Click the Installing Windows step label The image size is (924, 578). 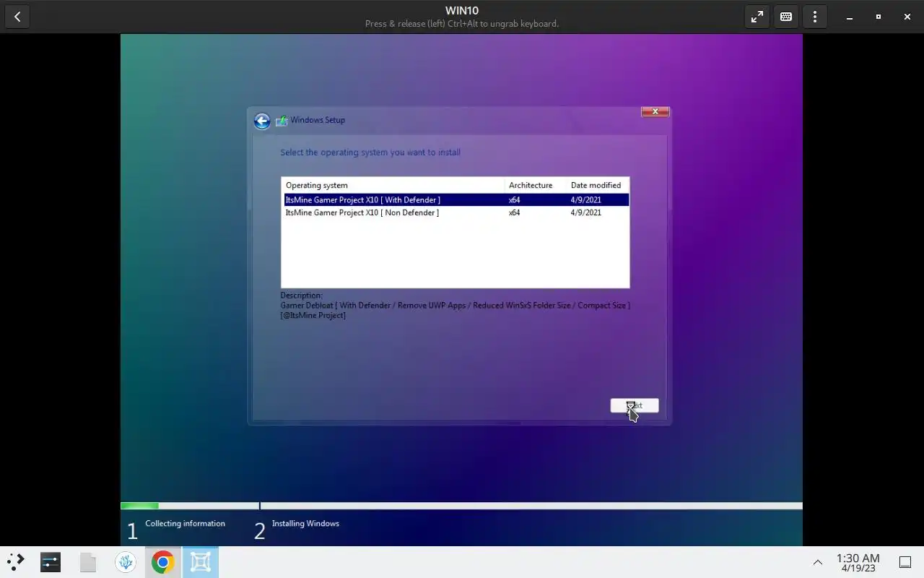[305, 523]
